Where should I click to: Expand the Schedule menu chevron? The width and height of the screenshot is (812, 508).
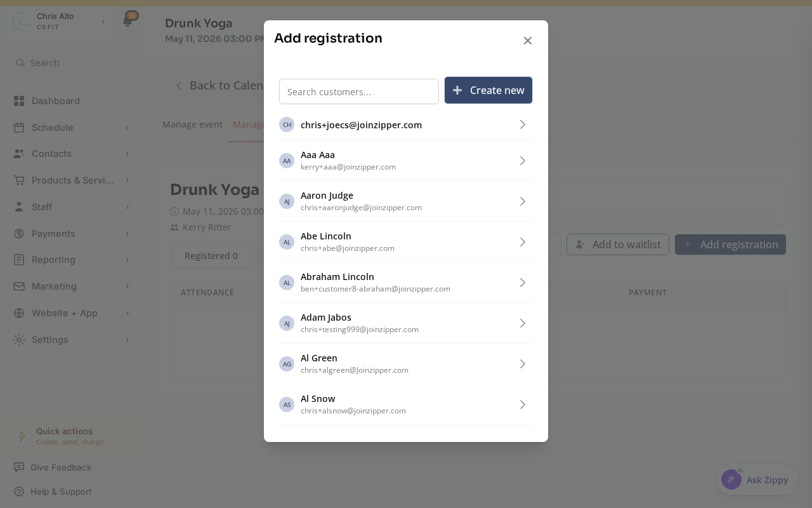tap(128, 128)
